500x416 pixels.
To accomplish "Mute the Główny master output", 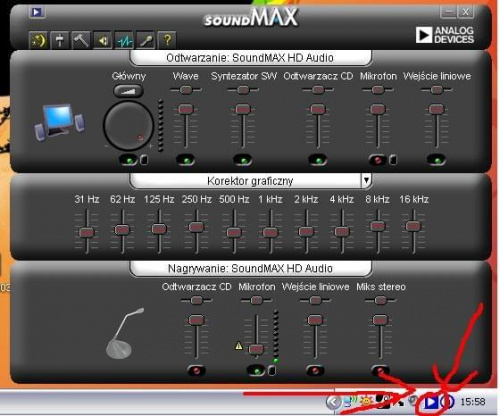I will pyautogui.click(x=129, y=161).
